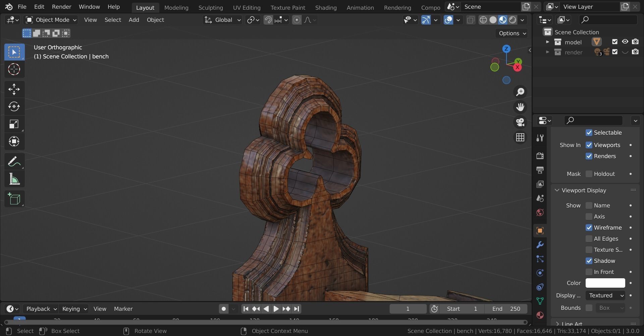Viewport: 644px width, 336px height.
Task: Expand the render collection
Action: (547, 52)
